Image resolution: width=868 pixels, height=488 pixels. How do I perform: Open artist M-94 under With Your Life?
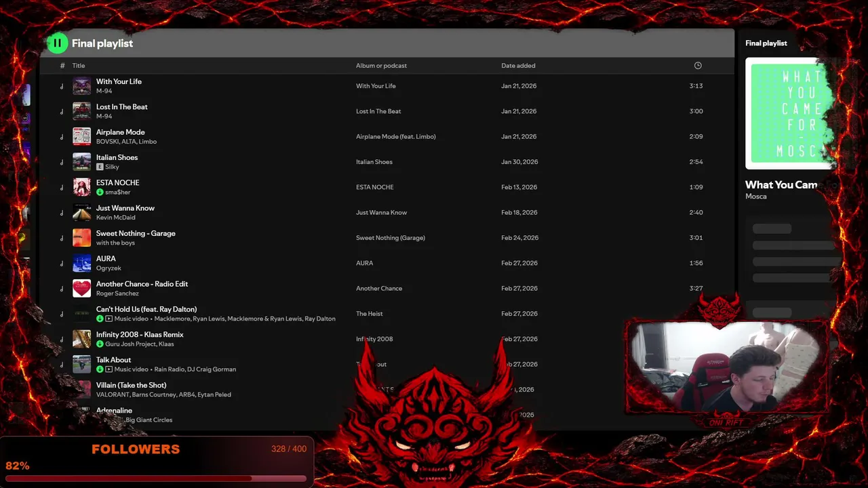(x=104, y=91)
